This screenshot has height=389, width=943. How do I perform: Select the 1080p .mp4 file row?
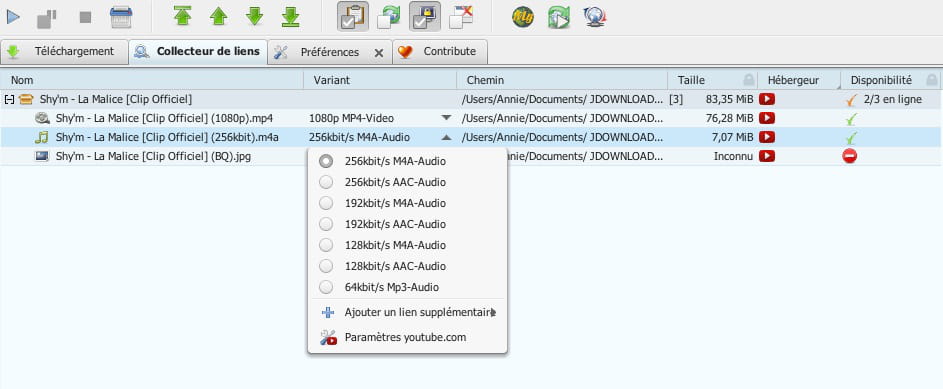tap(471, 118)
